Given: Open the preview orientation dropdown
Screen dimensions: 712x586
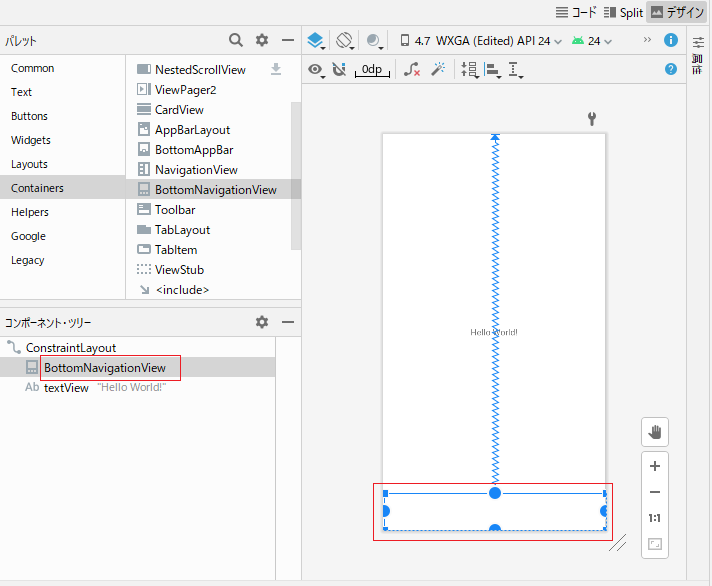Looking at the screenshot, I should [x=345, y=41].
